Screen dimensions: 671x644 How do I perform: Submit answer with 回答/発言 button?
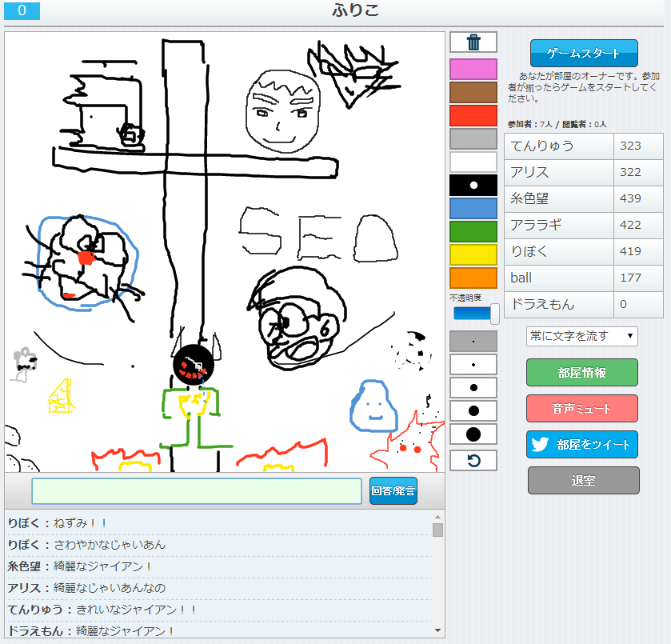[393, 490]
